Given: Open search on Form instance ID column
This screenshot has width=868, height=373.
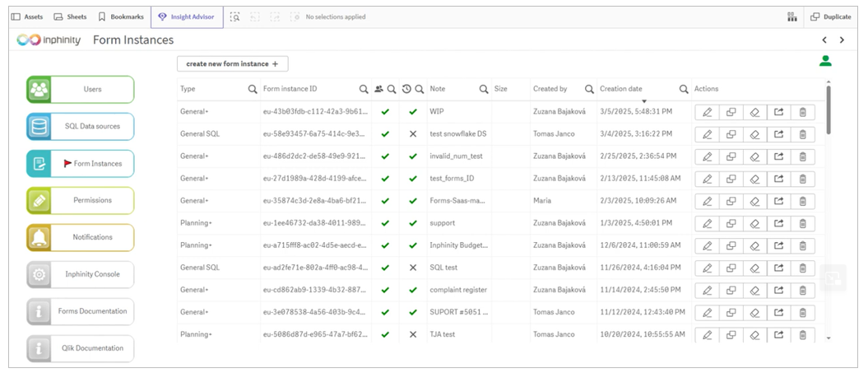Looking at the screenshot, I should tap(364, 89).
